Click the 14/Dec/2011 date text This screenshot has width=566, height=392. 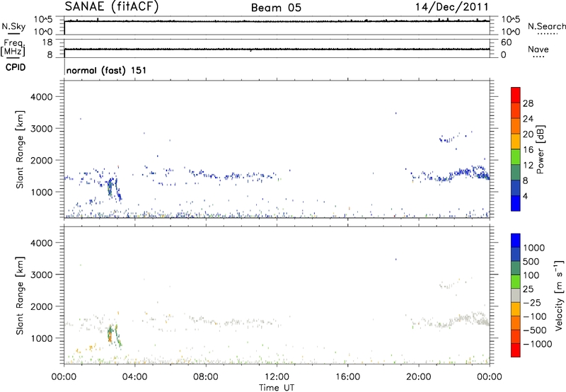pyautogui.click(x=452, y=7)
